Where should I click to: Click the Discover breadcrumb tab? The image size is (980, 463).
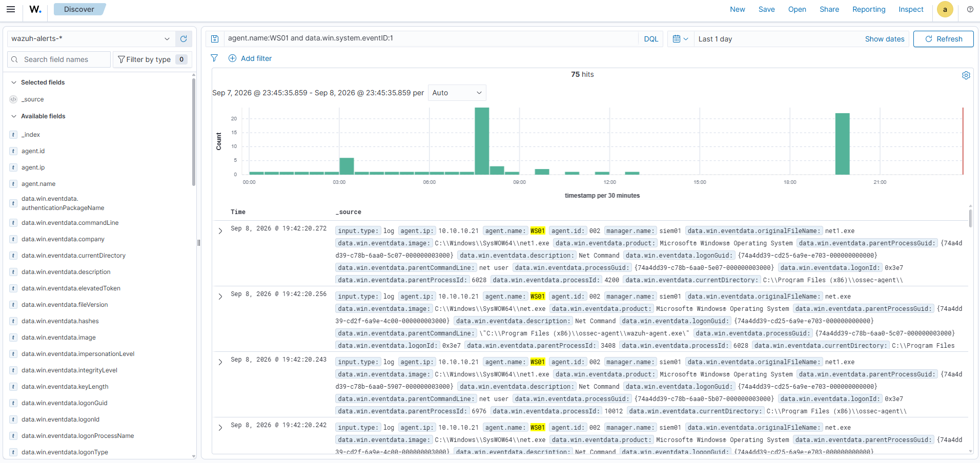click(x=79, y=9)
